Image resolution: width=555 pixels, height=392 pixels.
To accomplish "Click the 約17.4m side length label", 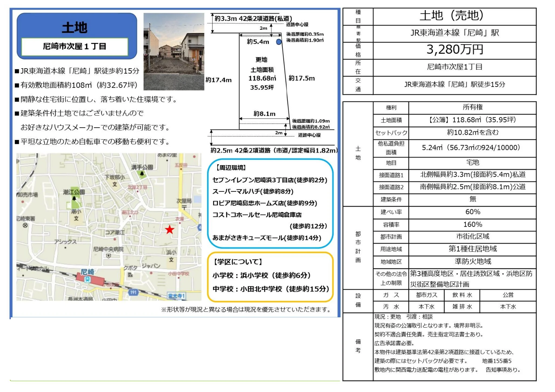I will (x=219, y=80).
